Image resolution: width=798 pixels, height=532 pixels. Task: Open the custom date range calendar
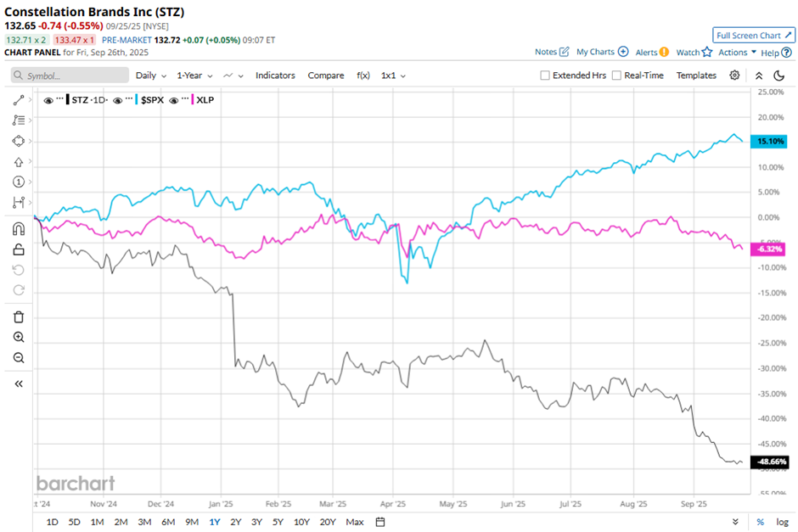(x=380, y=522)
